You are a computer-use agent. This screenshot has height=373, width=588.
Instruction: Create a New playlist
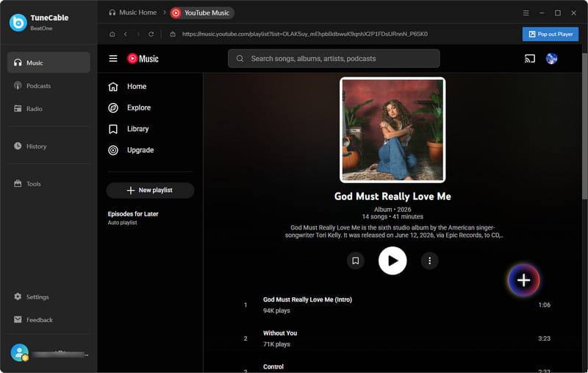150,191
